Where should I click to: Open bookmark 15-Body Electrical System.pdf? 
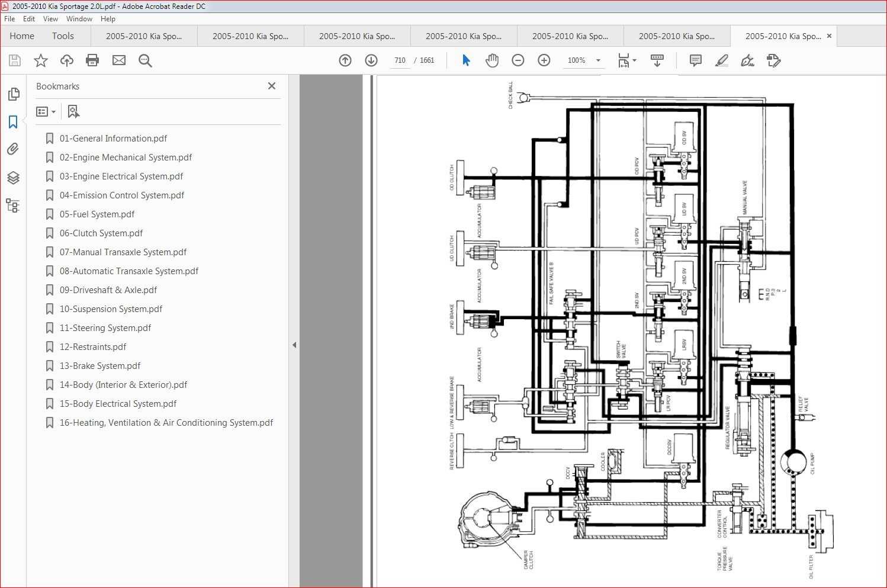click(x=118, y=404)
